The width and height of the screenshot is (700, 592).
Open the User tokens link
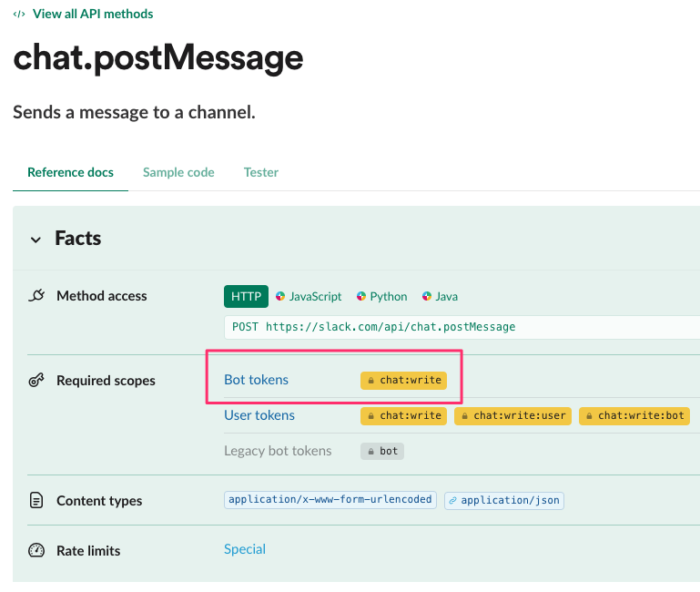259,415
